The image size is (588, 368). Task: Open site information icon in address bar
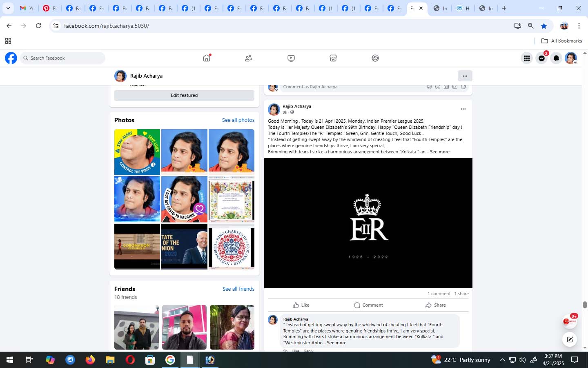[56, 26]
